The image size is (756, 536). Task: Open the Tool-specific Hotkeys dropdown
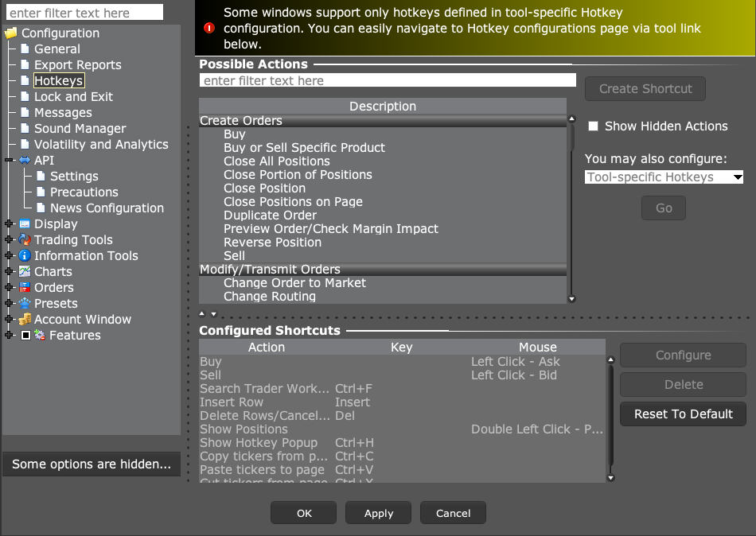[x=664, y=177]
